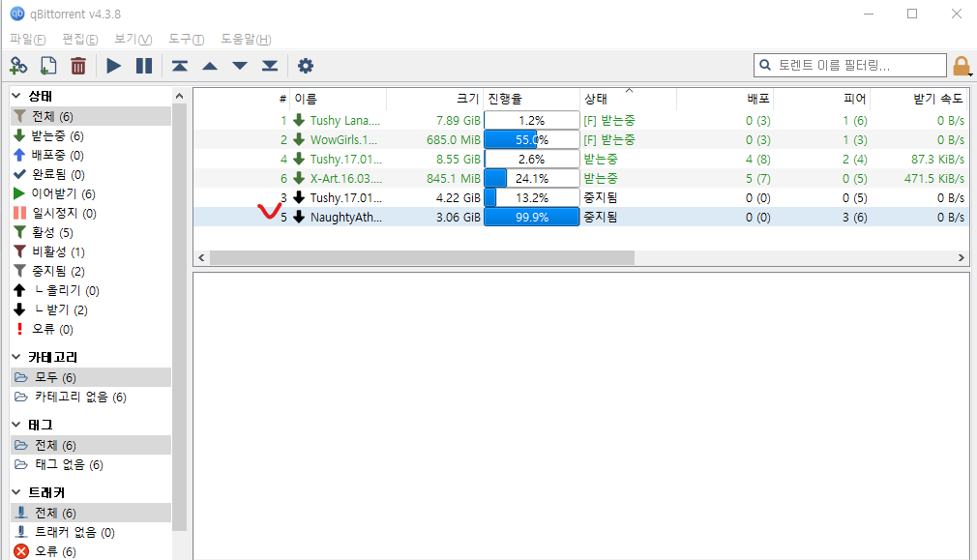Click the 55.0% progress bar

531,139
